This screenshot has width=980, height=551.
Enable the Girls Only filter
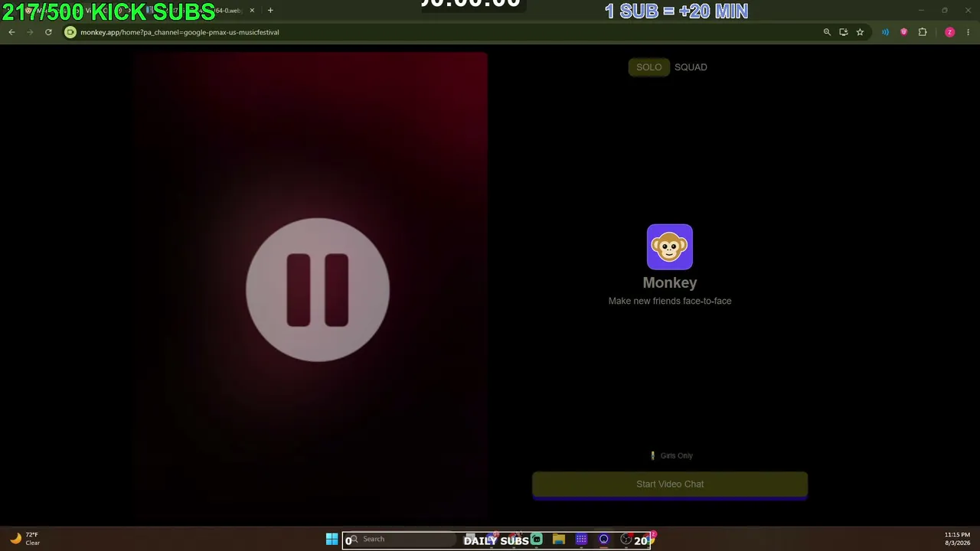(671, 455)
